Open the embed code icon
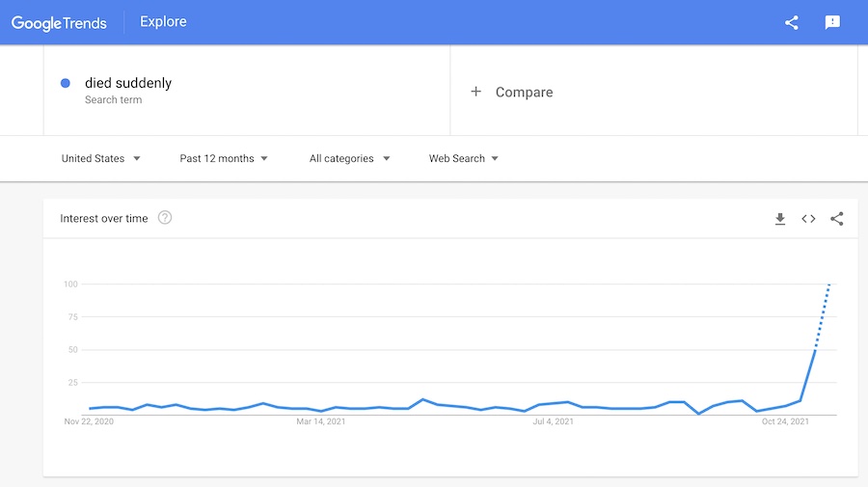This screenshot has width=868, height=487. pos(808,219)
